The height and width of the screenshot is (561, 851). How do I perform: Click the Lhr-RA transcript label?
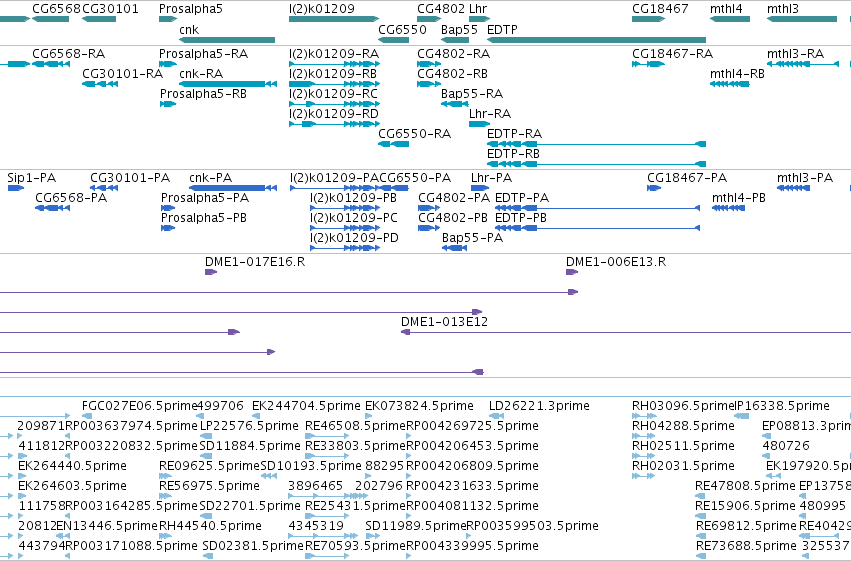[x=490, y=114]
